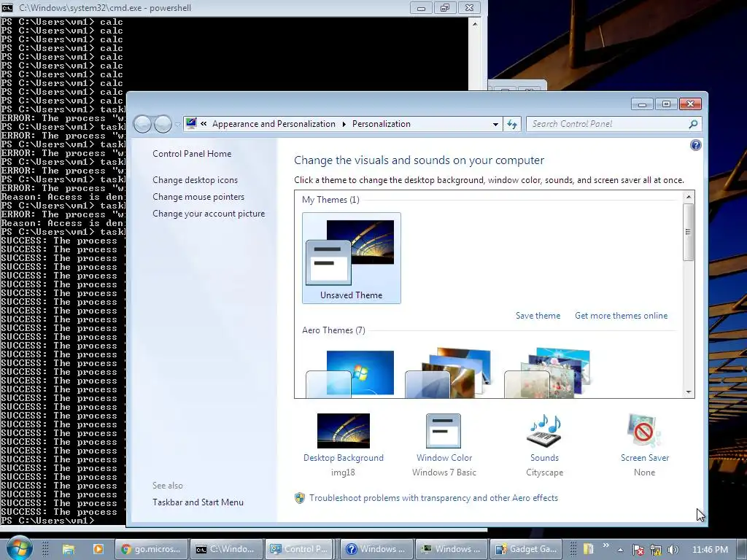
Task: Launch Windows Media Player from taskbar
Action: pos(98,549)
